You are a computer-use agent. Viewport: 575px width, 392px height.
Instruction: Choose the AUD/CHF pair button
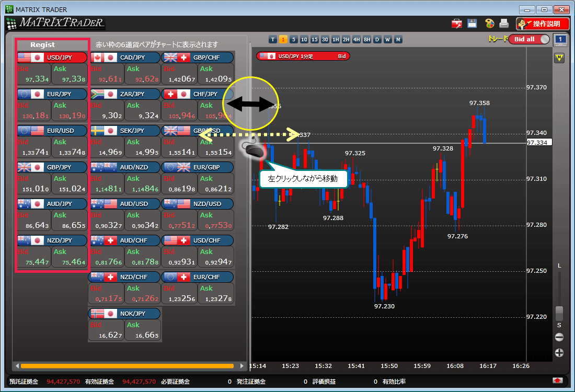[125, 240]
